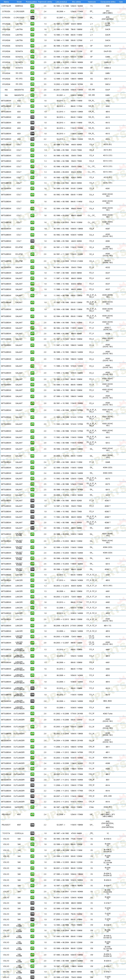Click the petrol icon for HYUNDAI XG G6CU 3.5
Image resolution: width=126 pixels, height=980 pixels.
pos(32,84)
